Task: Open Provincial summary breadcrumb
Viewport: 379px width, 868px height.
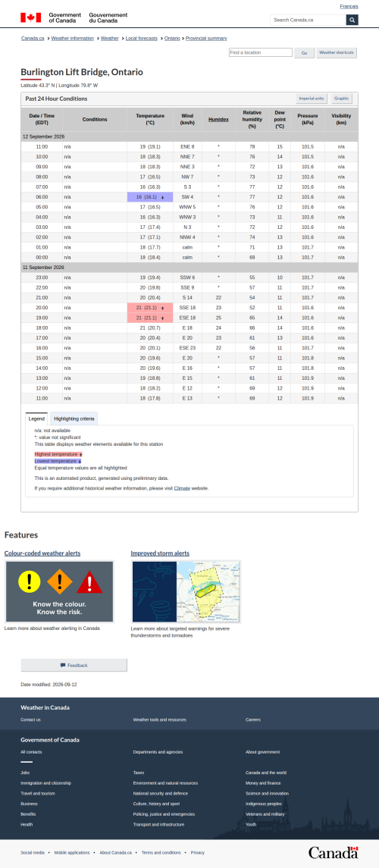Action: [206, 38]
